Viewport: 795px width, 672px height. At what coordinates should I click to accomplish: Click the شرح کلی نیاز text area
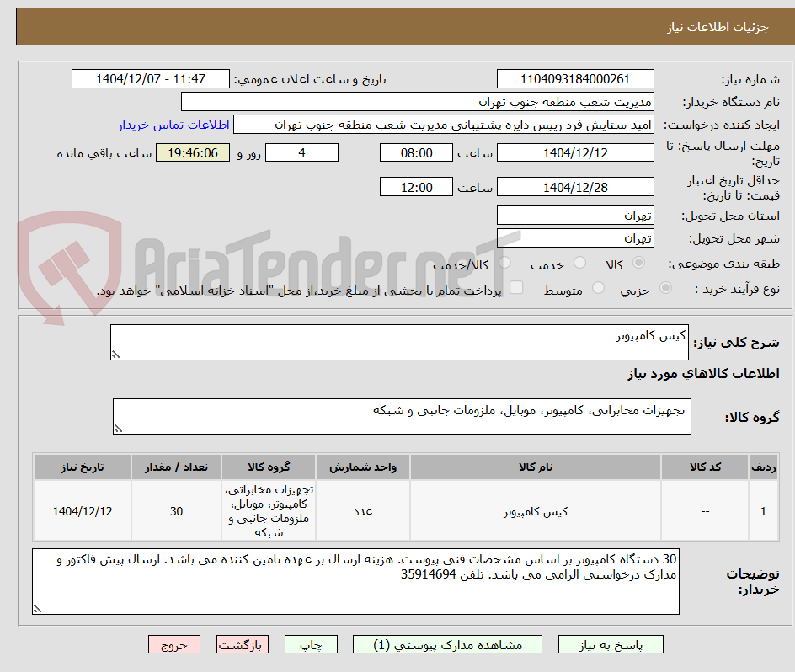click(399, 343)
